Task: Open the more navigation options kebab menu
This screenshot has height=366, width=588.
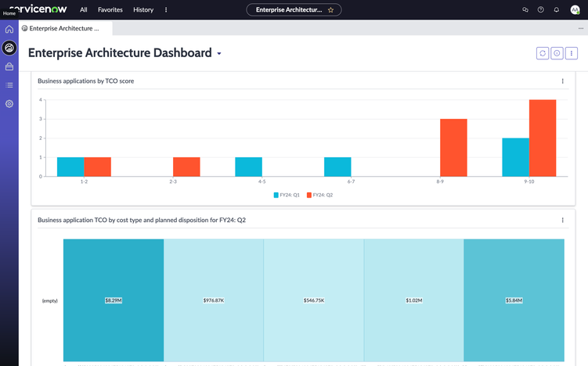Action: click(166, 9)
